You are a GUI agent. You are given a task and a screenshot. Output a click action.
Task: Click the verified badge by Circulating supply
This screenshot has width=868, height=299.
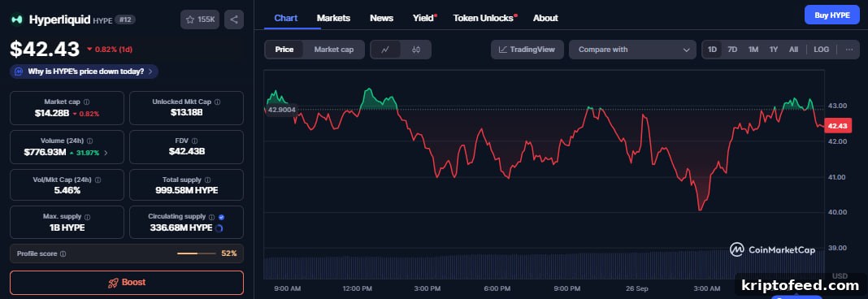221,217
